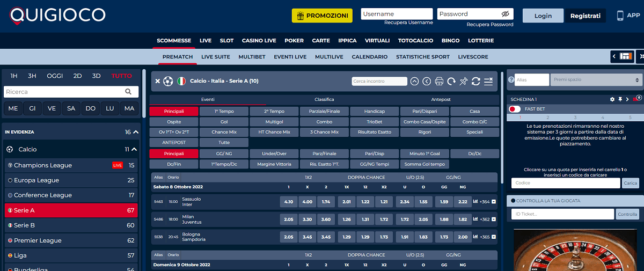Expand more markets for Sassuolo Inter
This screenshot has width=644, height=271.
tap(493, 202)
